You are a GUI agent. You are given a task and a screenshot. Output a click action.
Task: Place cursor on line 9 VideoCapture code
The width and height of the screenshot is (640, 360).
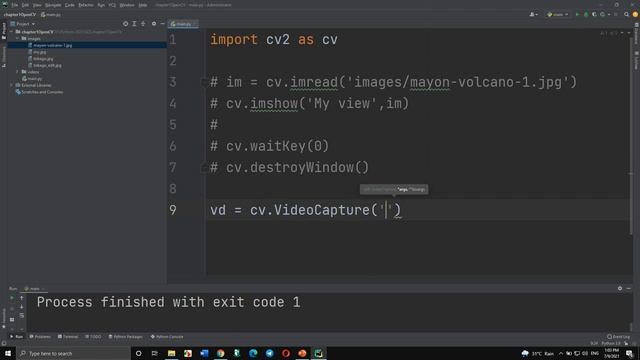[306, 210]
